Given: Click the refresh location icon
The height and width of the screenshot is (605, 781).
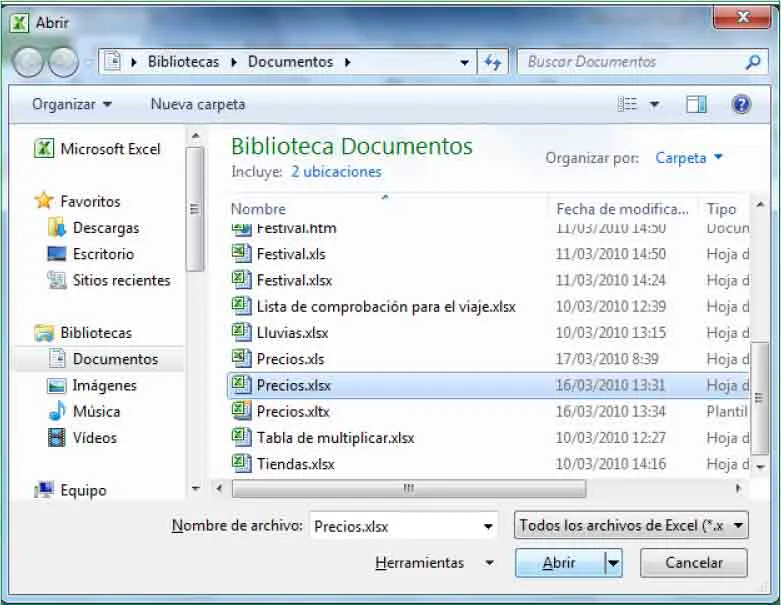Looking at the screenshot, I should tap(492, 62).
